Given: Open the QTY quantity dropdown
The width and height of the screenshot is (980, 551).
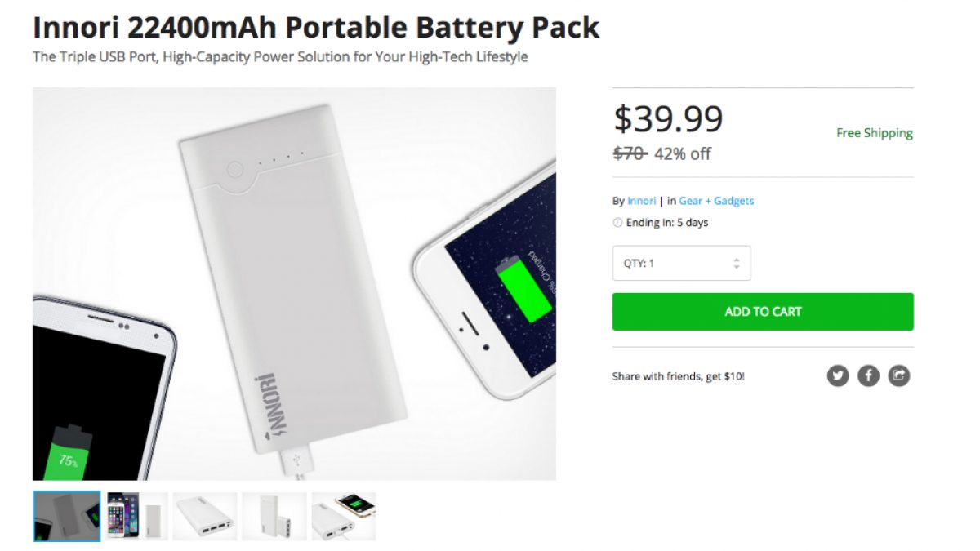Looking at the screenshot, I should (x=681, y=264).
